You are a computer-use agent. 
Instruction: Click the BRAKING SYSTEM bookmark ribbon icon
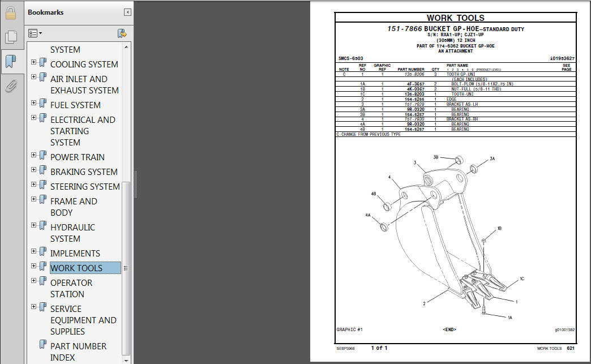[43, 170]
